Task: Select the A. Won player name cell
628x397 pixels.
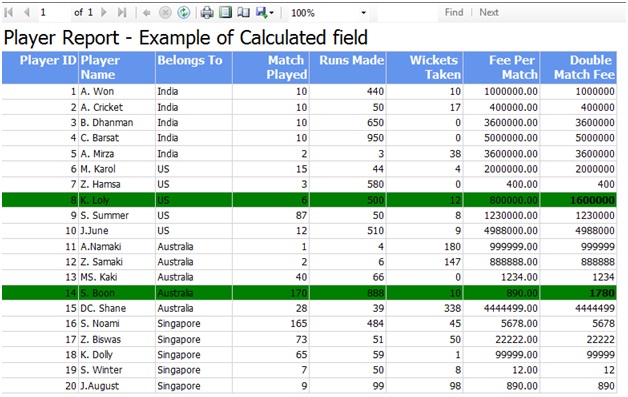Action: coord(117,92)
